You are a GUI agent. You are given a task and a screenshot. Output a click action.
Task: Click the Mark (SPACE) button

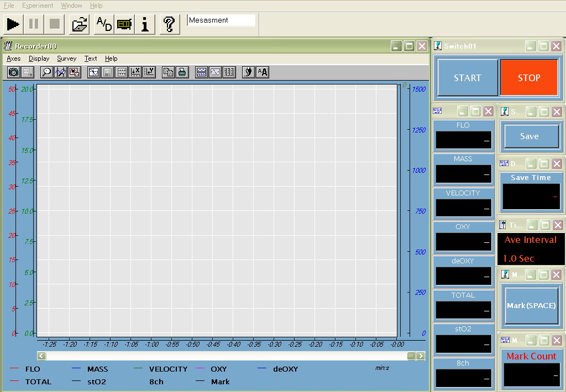(x=531, y=305)
